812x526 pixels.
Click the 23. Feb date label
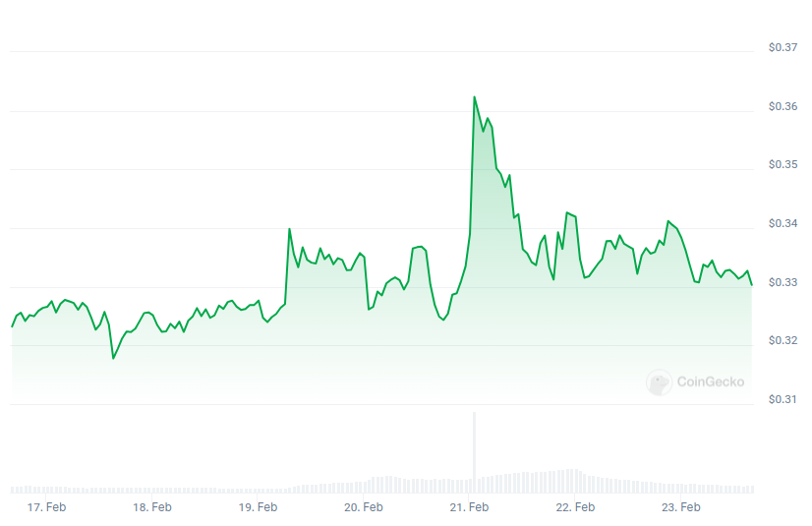681,507
